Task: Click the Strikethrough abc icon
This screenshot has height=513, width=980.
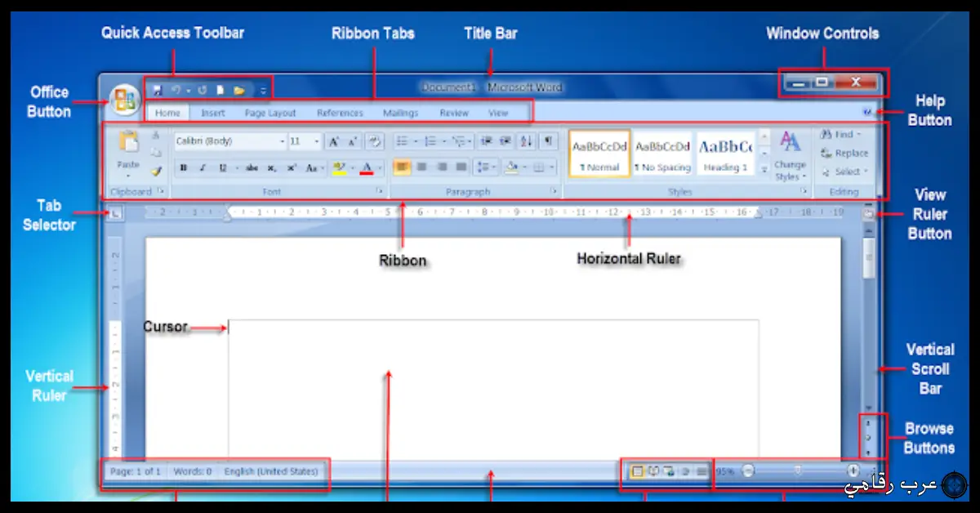Action: pos(252,168)
